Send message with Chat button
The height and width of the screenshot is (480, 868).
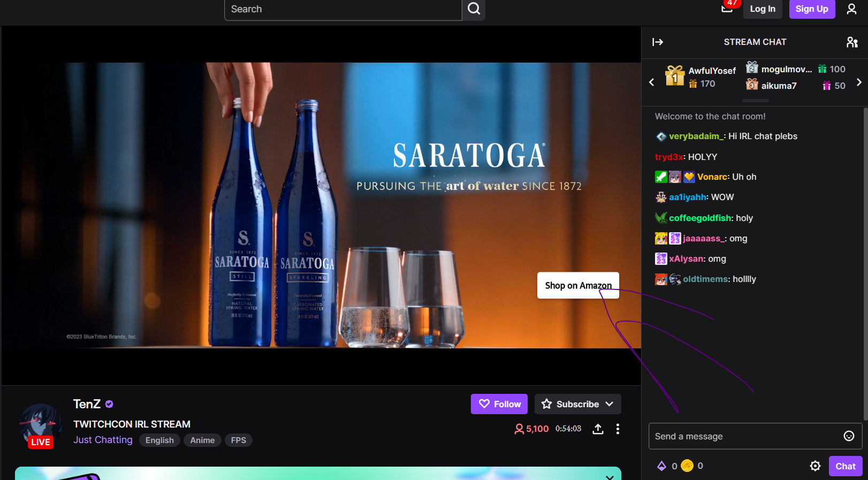pyautogui.click(x=846, y=466)
